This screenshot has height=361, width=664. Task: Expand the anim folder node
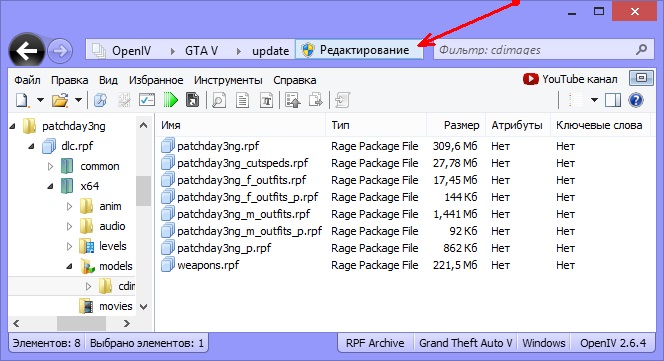click(x=69, y=206)
